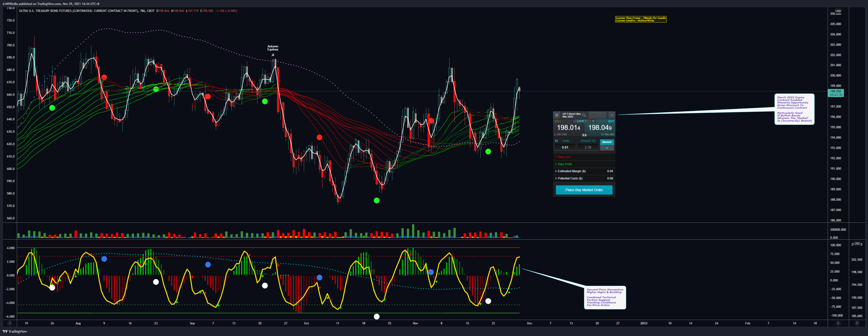Search instruments with the magnifier icon
Screen dimensions: 868x336
pos(584,115)
